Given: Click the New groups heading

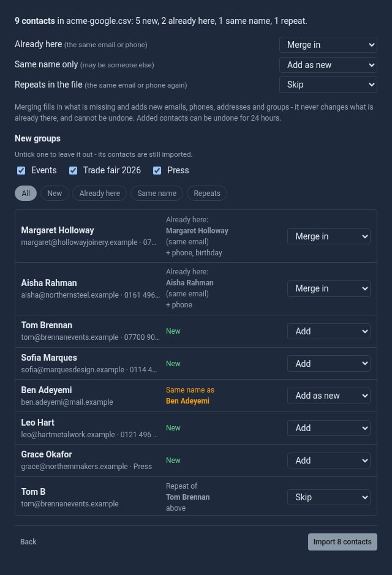Looking at the screenshot, I should (x=37, y=138).
